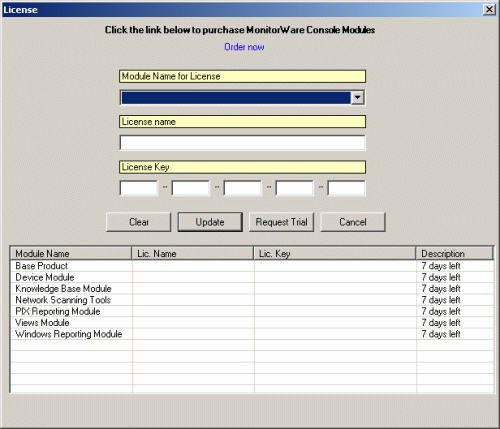Open the module name dropdown arrow

point(357,98)
